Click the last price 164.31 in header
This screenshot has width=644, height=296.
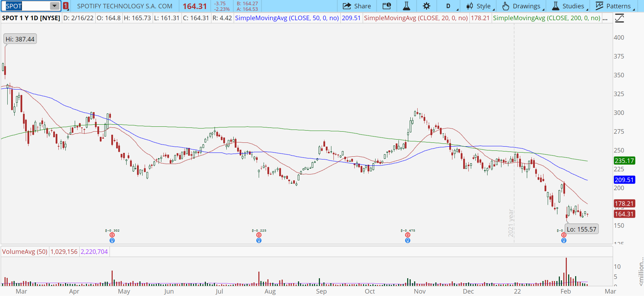(195, 6)
